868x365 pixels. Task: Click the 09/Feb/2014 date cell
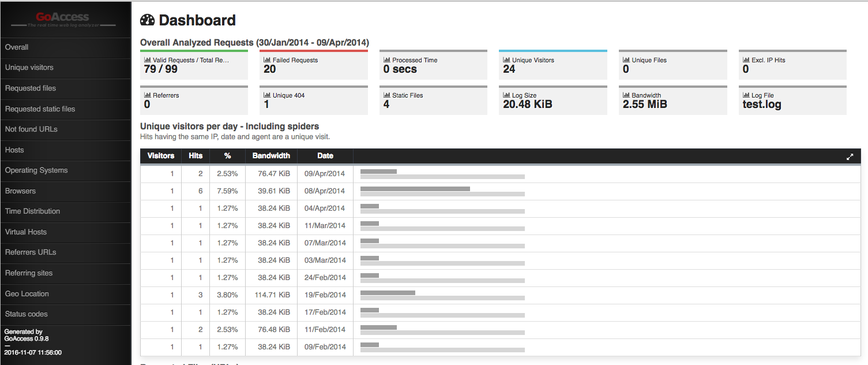tap(325, 347)
